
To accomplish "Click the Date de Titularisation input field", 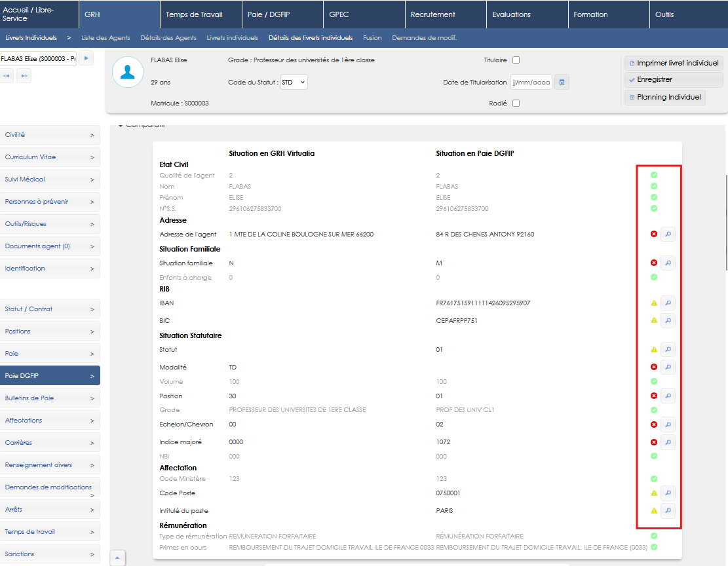I will (531, 83).
